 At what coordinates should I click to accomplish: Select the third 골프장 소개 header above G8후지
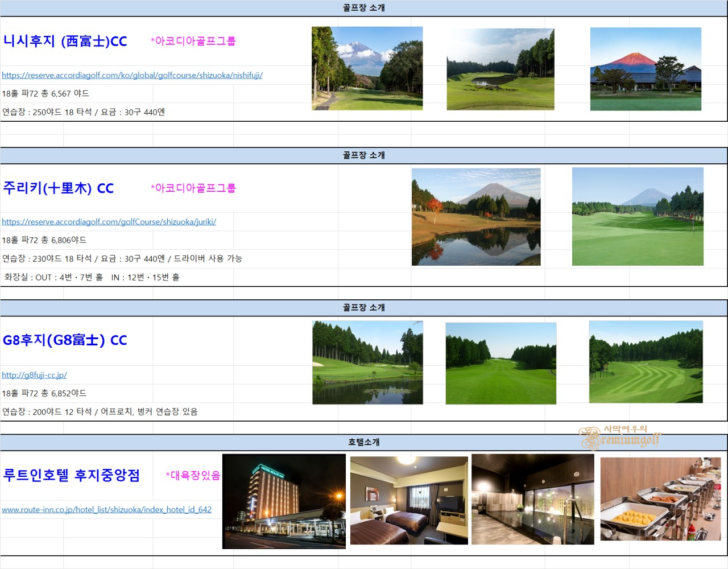point(364,308)
